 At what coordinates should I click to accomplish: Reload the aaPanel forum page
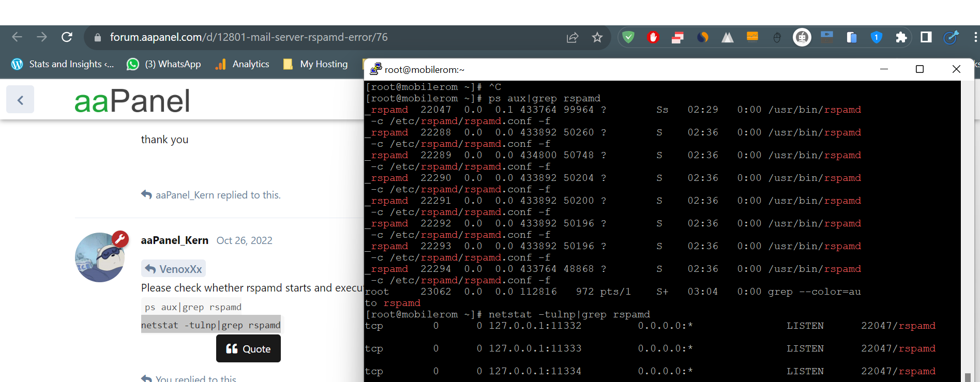[x=67, y=37]
